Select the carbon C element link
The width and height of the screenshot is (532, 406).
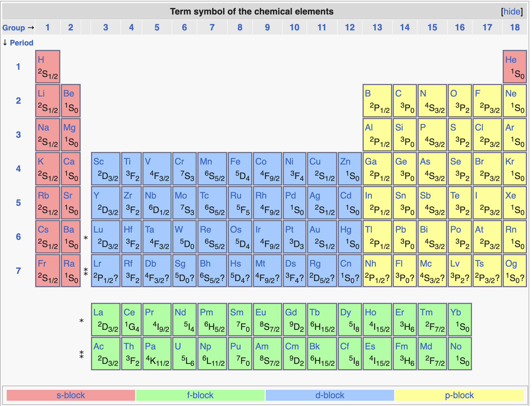[x=398, y=93]
